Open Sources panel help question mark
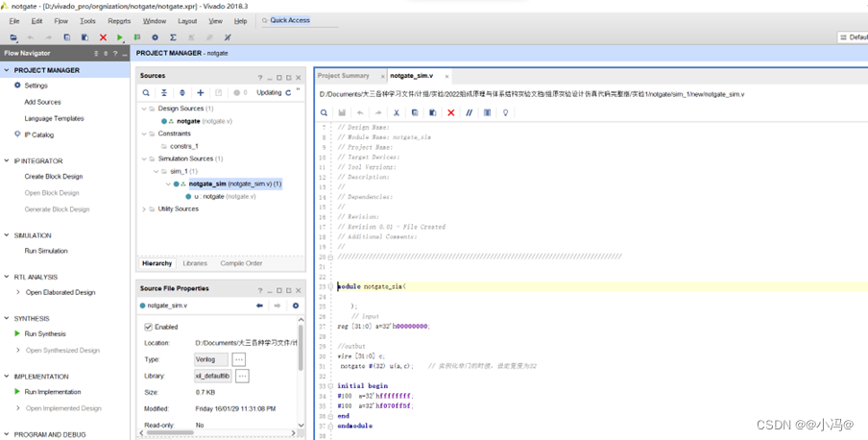The width and height of the screenshot is (868, 440). 260,78
